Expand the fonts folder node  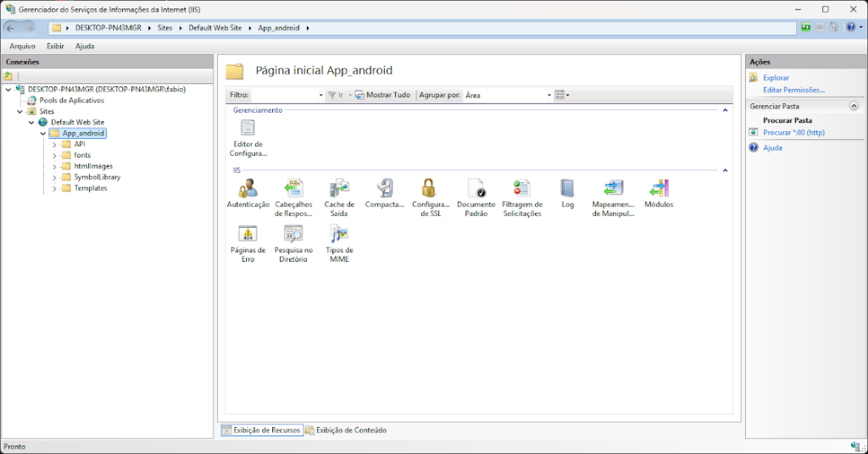(x=54, y=155)
